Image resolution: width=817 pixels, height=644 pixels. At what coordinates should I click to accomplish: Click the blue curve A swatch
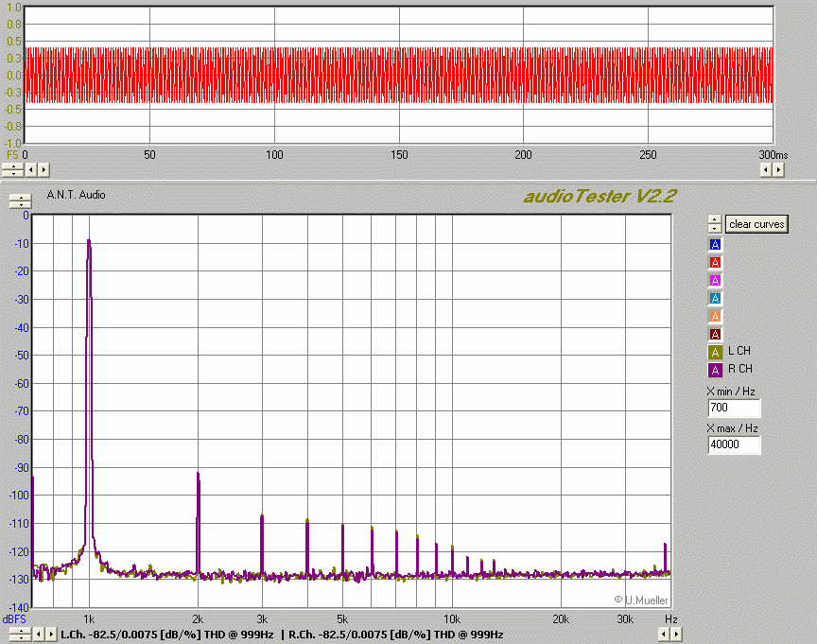click(715, 244)
